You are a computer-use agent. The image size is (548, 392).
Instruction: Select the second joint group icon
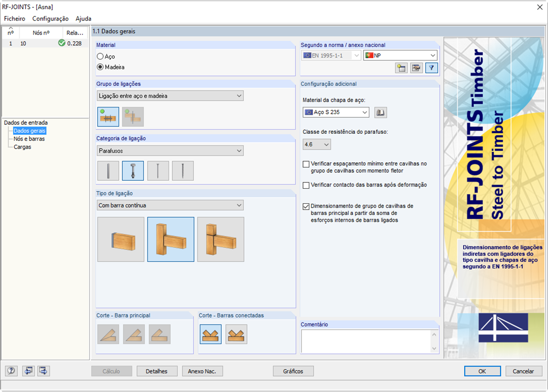click(x=133, y=116)
